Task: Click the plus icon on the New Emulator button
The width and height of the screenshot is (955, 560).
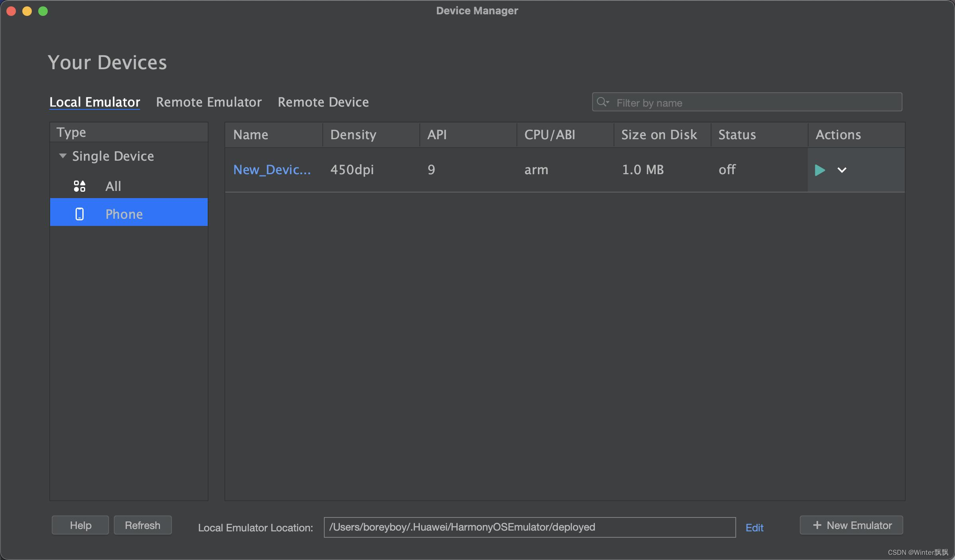Action: pos(817,525)
